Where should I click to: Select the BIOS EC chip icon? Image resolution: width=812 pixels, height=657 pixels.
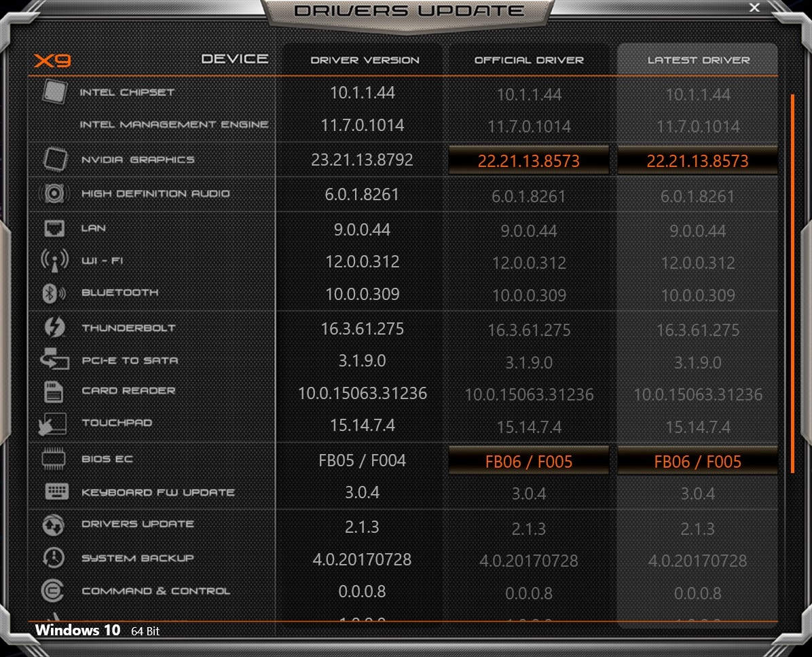click(54, 459)
